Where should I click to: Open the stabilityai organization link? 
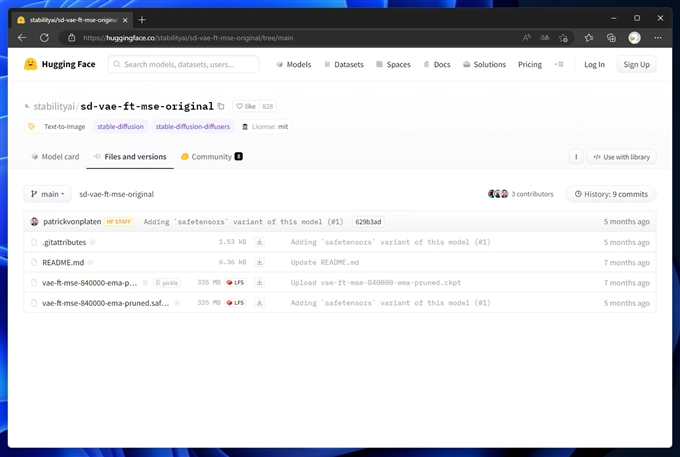tap(54, 106)
